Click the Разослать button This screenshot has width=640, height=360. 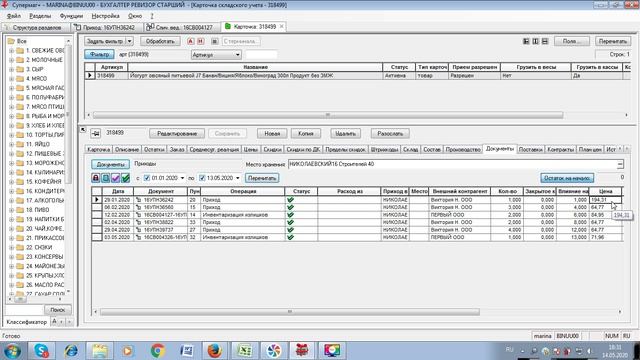point(390,134)
